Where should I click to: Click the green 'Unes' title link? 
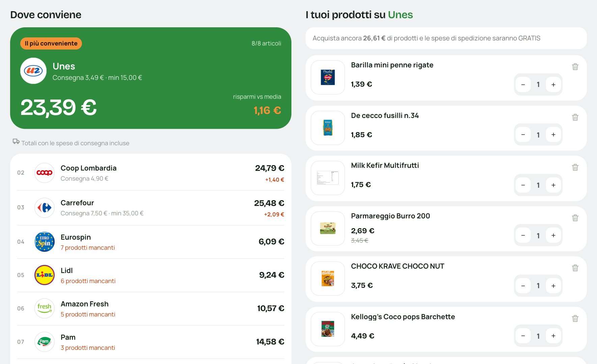(400, 15)
